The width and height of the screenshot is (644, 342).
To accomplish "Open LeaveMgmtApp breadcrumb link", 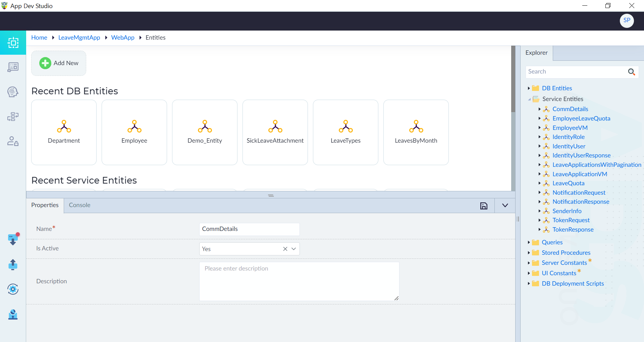I will click(x=79, y=38).
